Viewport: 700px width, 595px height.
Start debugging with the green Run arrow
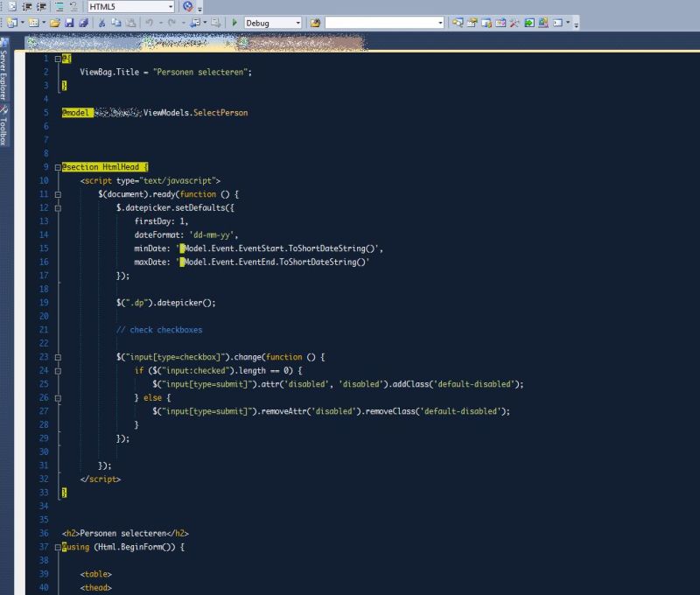234,24
